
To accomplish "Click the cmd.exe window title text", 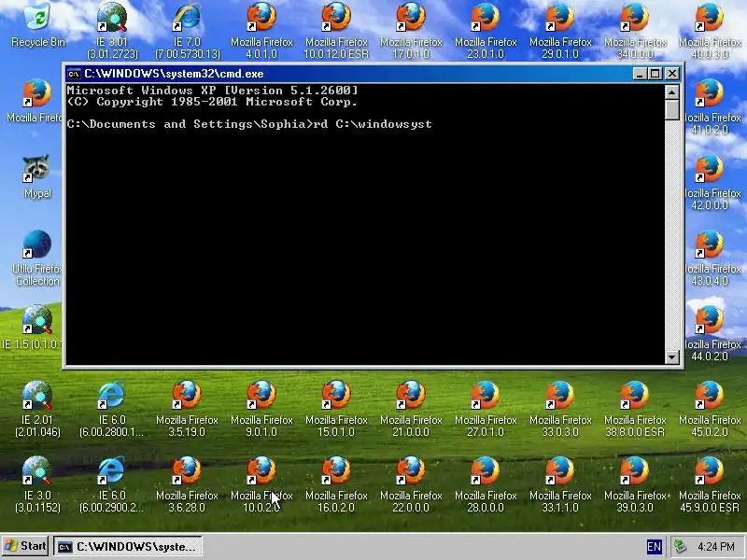I will pyautogui.click(x=174, y=74).
